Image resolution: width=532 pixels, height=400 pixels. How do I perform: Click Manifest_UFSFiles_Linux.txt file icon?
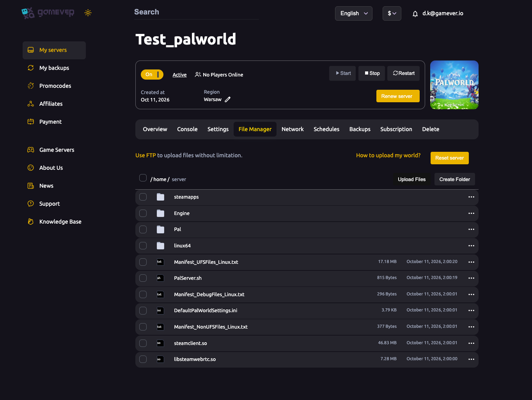click(x=160, y=262)
